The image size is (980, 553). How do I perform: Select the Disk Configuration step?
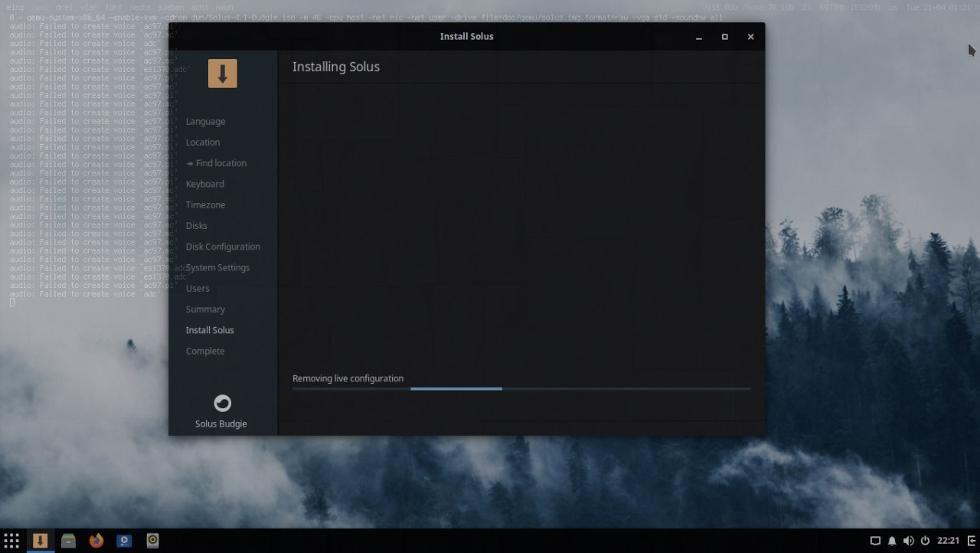point(223,247)
